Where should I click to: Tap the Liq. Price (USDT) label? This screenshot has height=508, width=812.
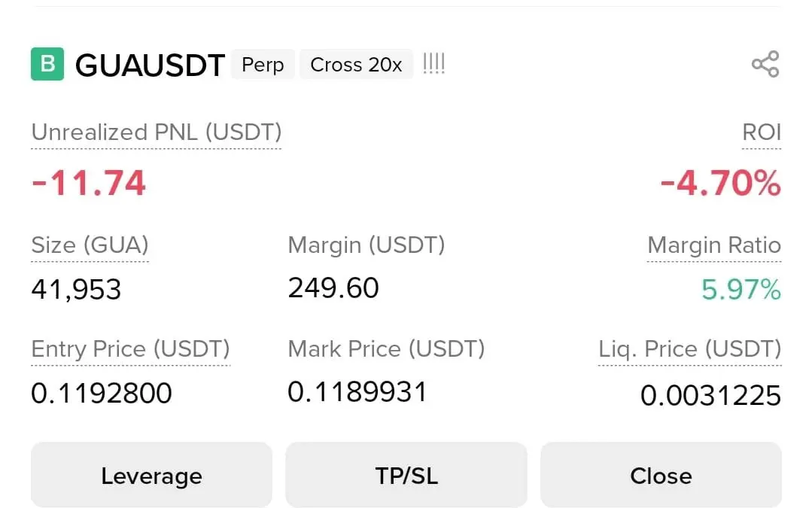[690, 349]
